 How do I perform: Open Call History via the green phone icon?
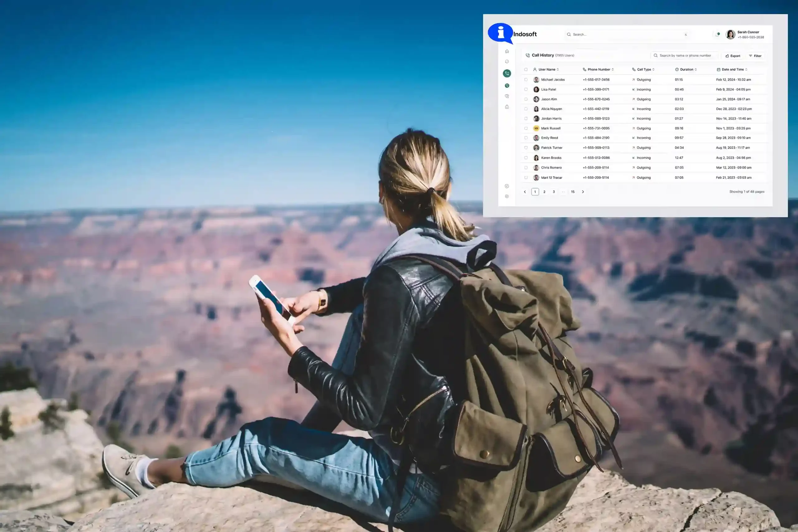pyautogui.click(x=507, y=73)
